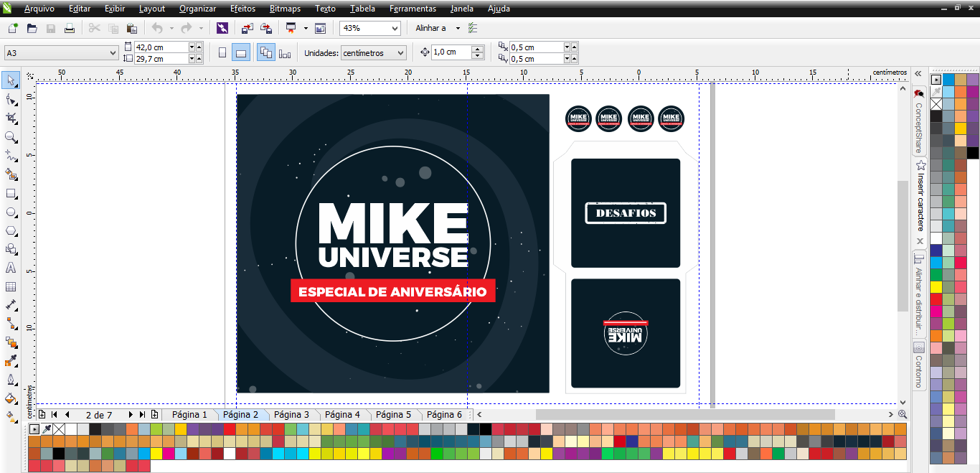Toggle apply layout to all pages

coord(265,52)
